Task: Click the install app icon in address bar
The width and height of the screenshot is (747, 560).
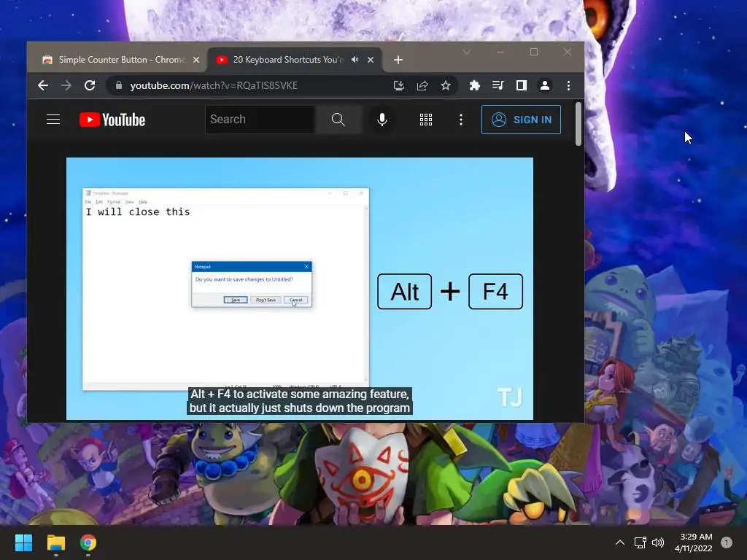Action: tap(399, 85)
